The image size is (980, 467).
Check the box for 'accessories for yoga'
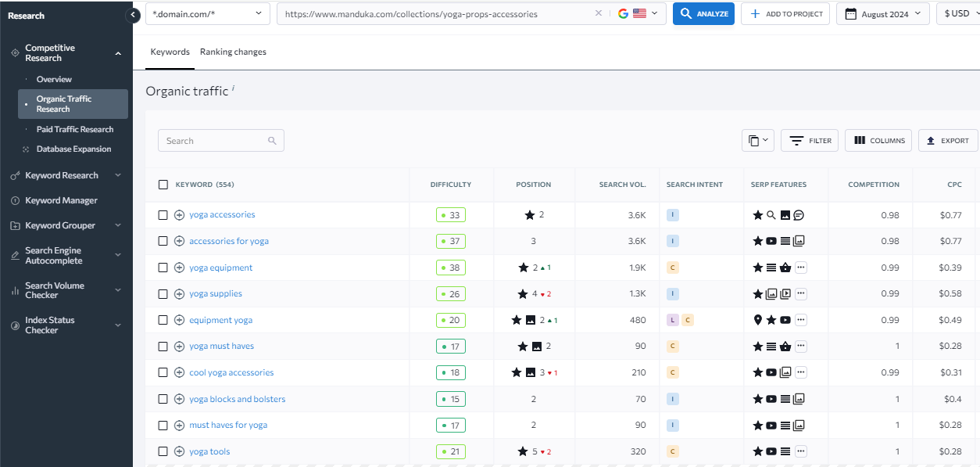click(163, 241)
